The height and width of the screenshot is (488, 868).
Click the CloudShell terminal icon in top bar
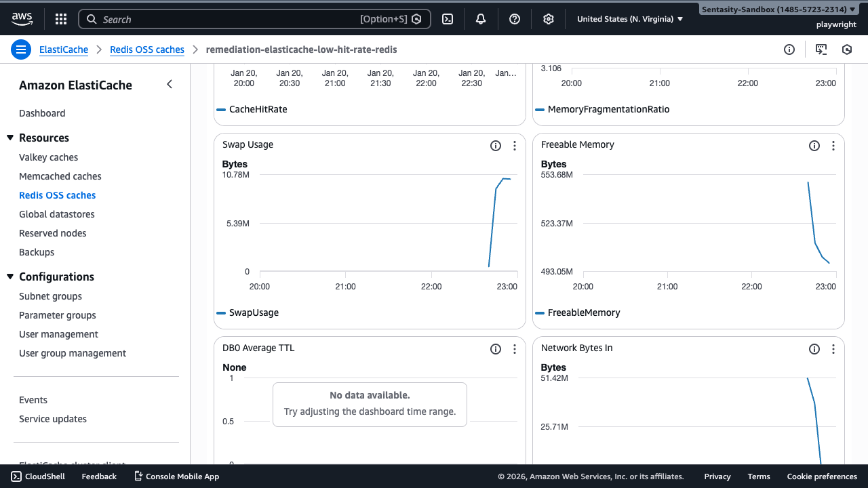coord(447,18)
